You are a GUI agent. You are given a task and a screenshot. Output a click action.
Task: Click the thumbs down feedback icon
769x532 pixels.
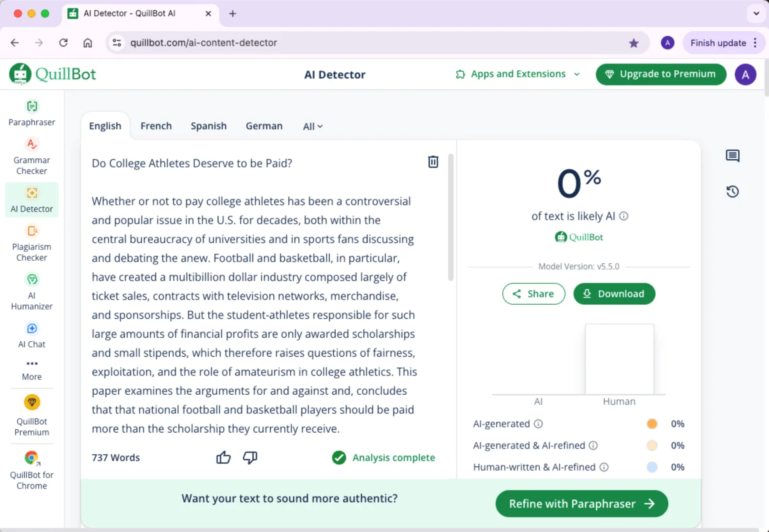pos(250,457)
